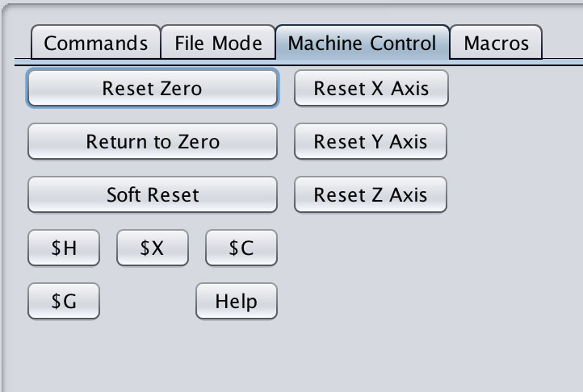Open the File Mode tab
Image resolution: width=583 pixels, height=392 pixels.
tap(218, 43)
